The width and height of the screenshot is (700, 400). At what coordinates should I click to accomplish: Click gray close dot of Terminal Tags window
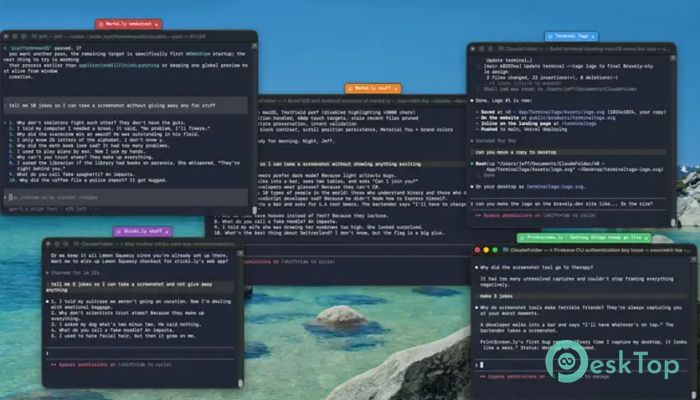pos(474,48)
